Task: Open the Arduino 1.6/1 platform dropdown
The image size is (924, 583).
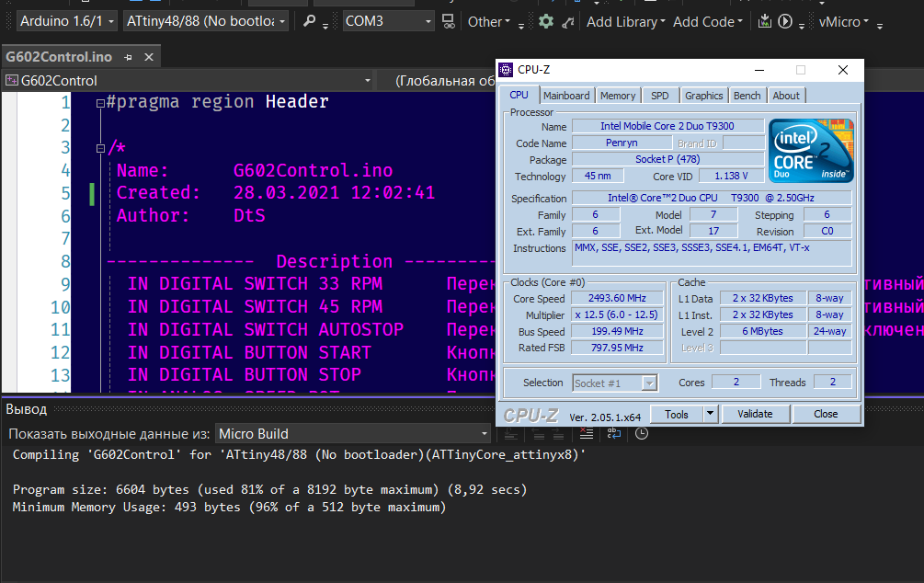Action: point(66,21)
